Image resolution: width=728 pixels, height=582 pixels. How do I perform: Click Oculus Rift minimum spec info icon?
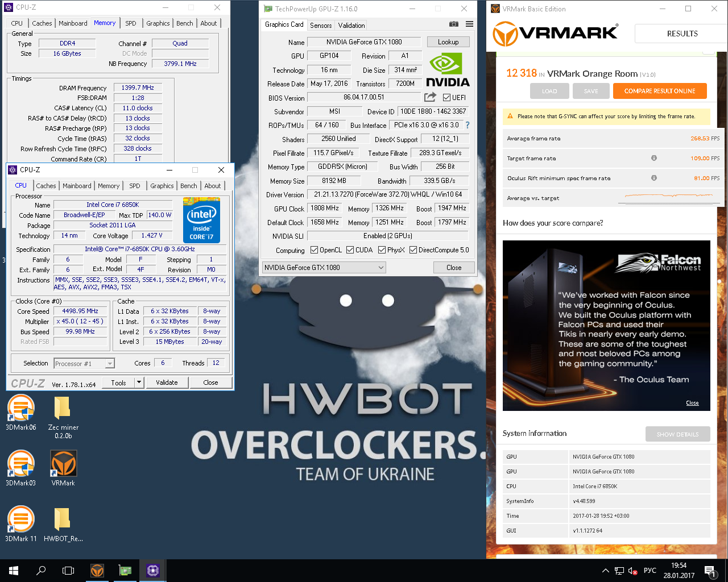tap(654, 178)
